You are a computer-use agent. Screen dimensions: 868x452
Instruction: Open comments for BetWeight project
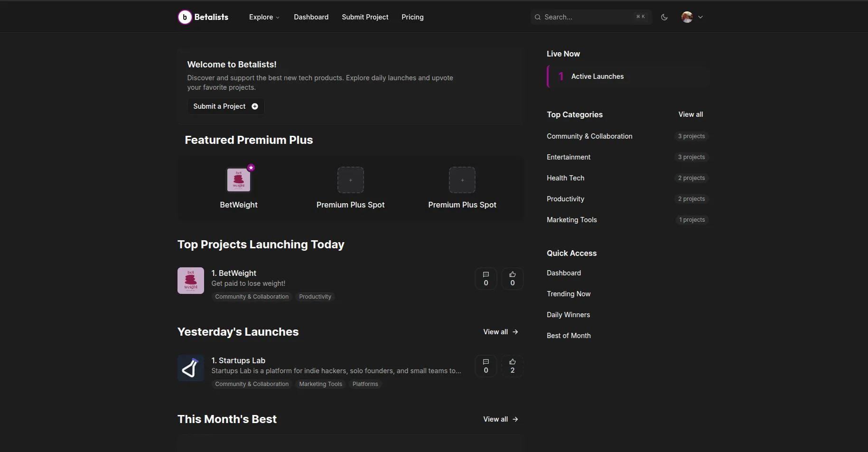(x=485, y=279)
